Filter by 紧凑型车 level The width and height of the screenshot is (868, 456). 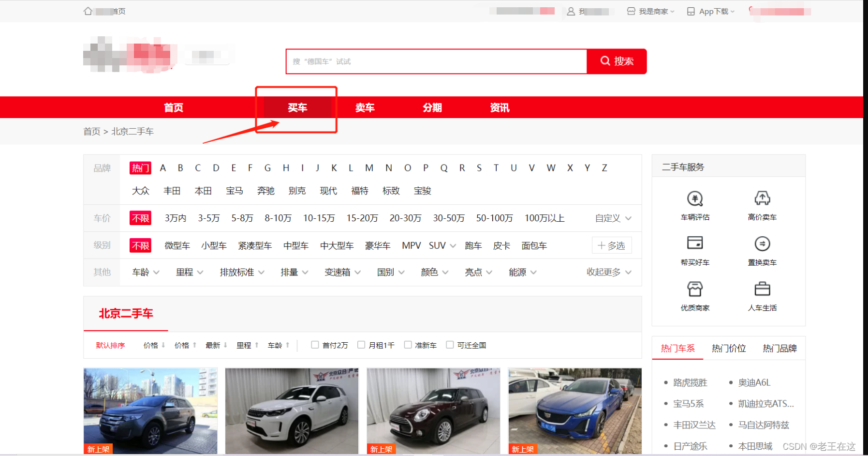(x=255, y=246)
